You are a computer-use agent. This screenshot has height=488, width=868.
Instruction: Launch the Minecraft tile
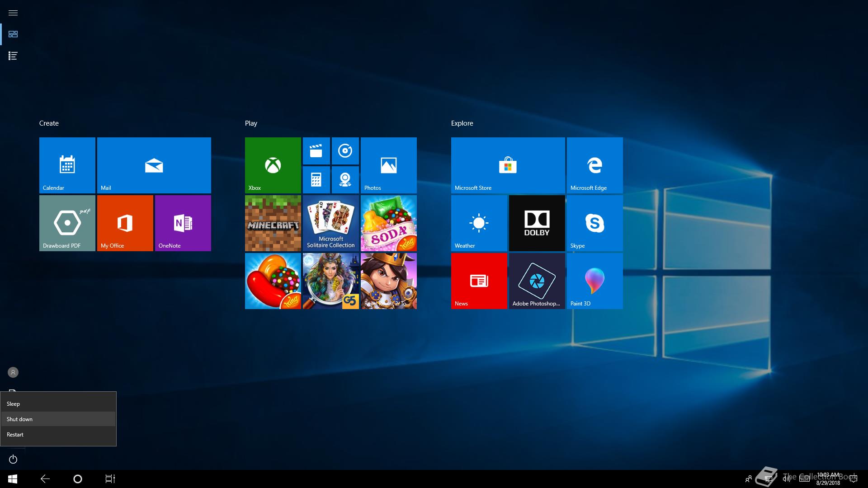click(273, 223)
